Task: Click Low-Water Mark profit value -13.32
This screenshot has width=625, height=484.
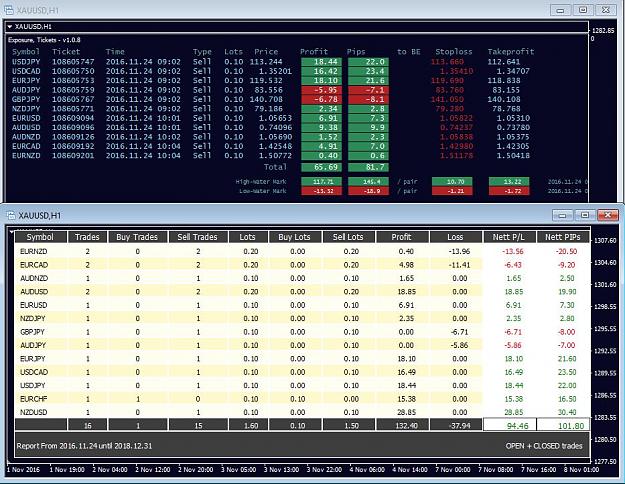Action: tap(321, 191)
